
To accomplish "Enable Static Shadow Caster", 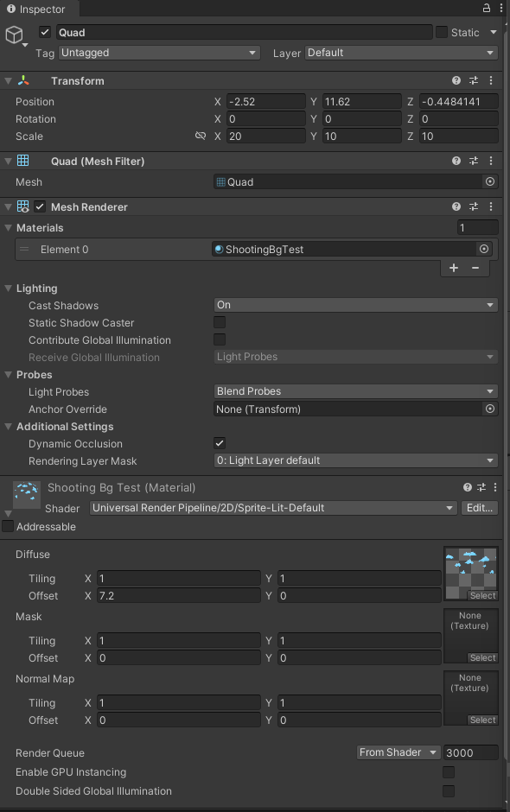I will (x=220, y=322).
